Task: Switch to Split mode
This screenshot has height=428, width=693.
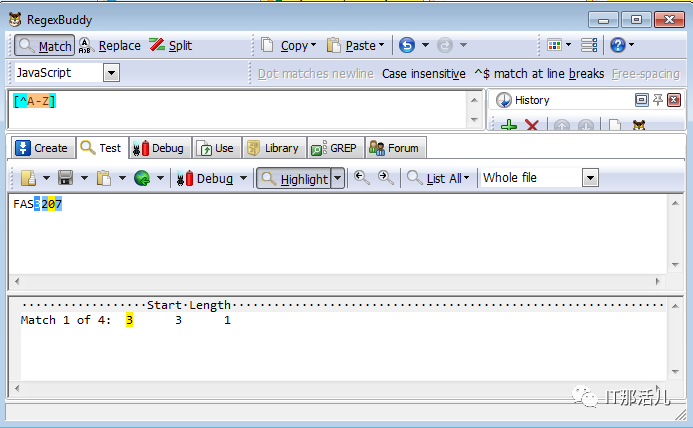Action: (x=170, y=46)
